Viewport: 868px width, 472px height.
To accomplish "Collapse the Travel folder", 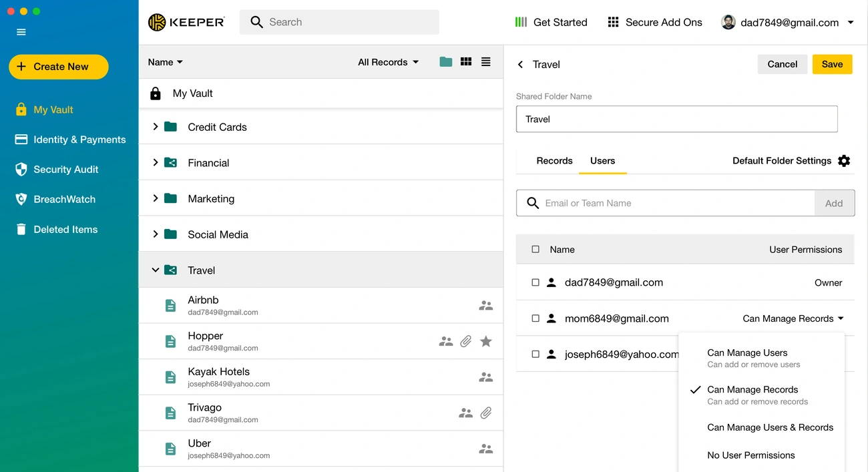I will 155,270.
